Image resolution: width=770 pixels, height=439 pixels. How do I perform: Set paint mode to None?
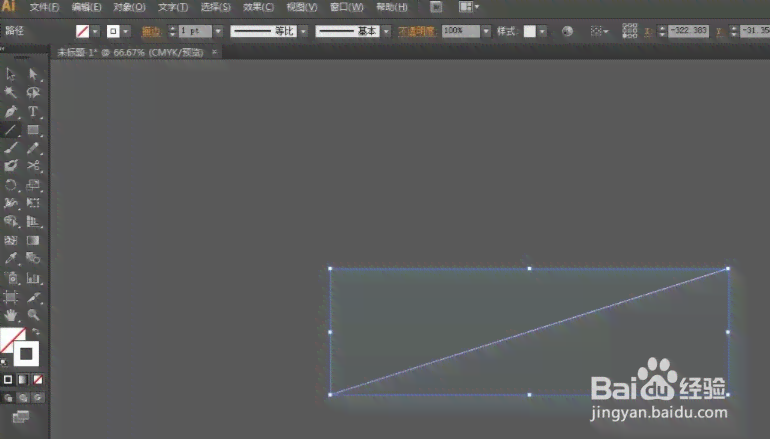(38, 380)
